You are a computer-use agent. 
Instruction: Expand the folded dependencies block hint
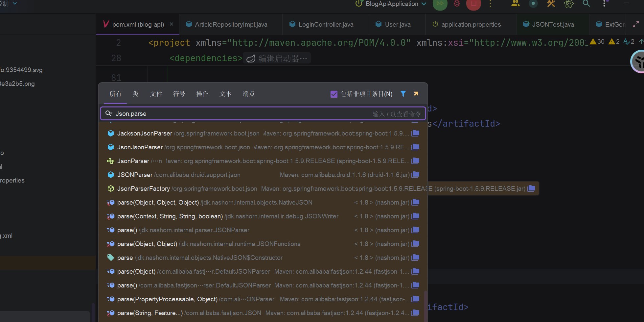277,59
